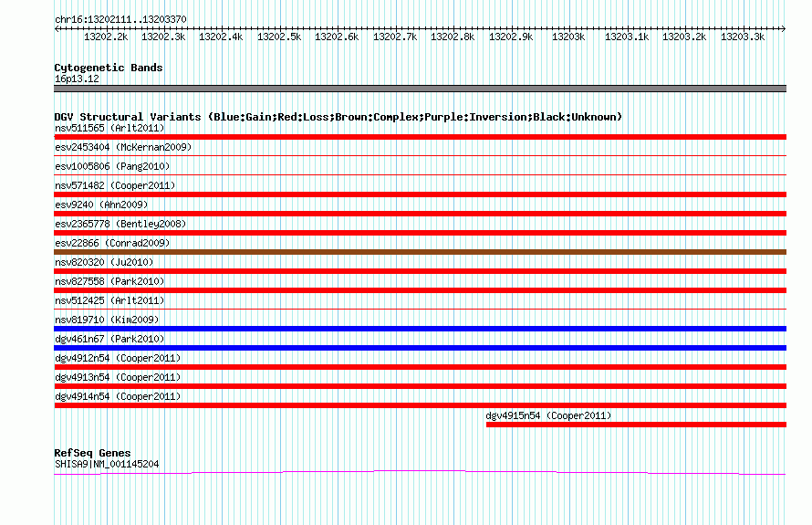The width and height of the screenshot is (812, 525).
Task: Click the DGV Structural Variants track title
Action: pos(338,117)
